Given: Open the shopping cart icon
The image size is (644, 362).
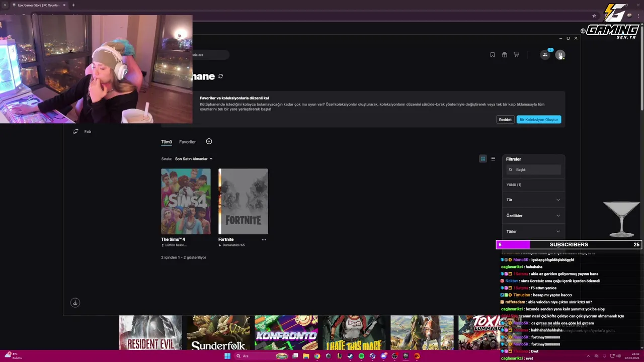Looking at the screenshot, I should tap(516, 55).
